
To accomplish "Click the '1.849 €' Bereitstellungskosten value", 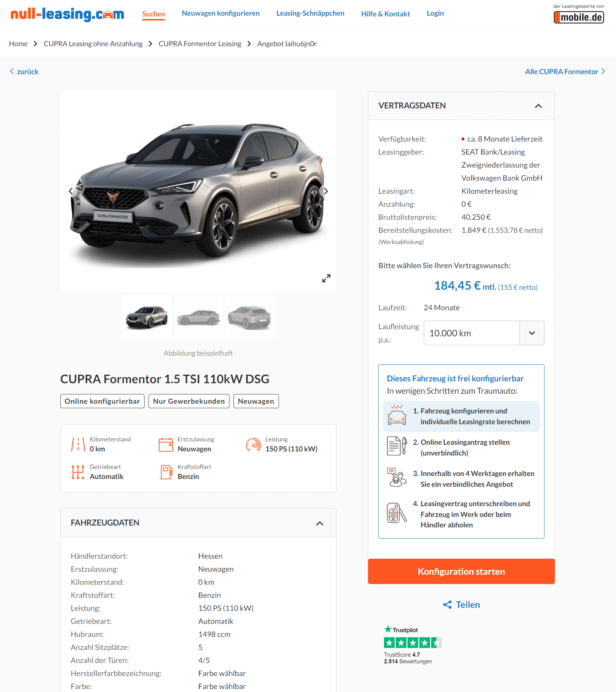I will [x=474, y=230].
